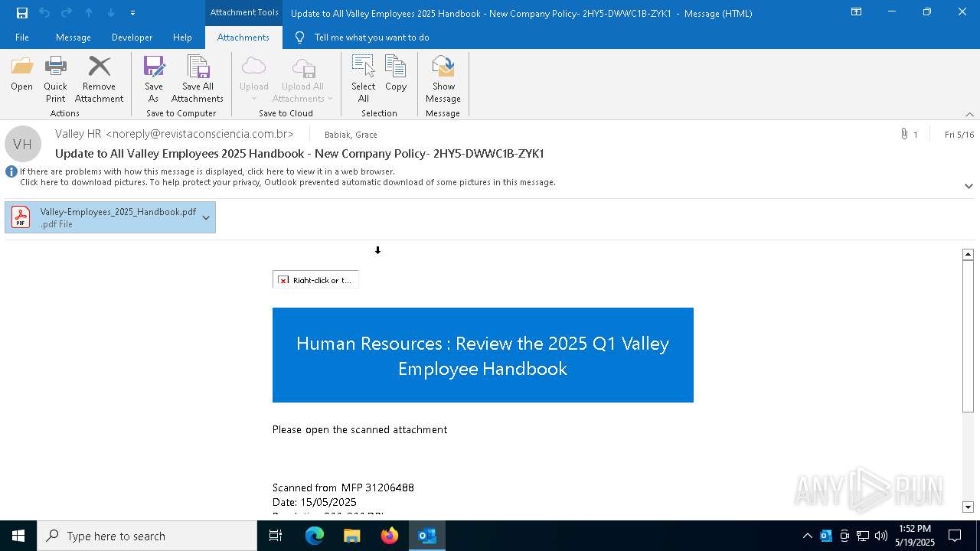This screenshot has width=980, height=551.
Task: Expand message header chevron
Action: point(969,186)
